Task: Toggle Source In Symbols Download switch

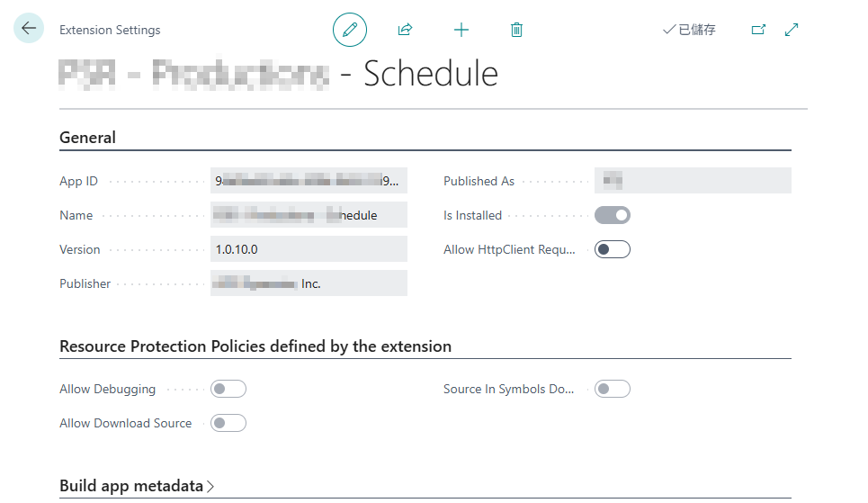Action: (x=612, y=389)
